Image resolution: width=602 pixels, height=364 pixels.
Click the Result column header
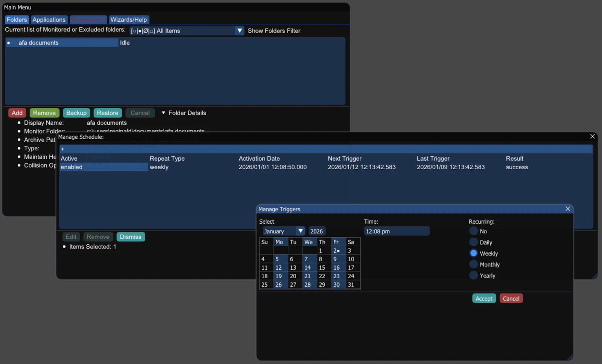(x=514, y=159)
